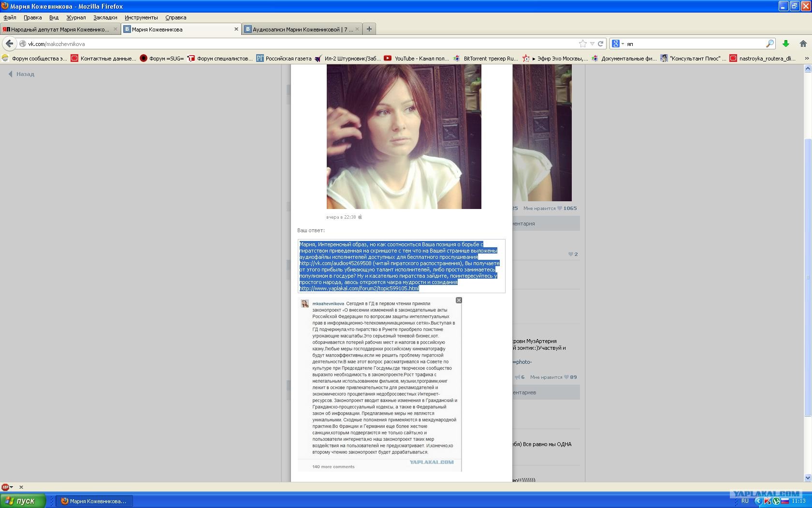
Task: Show more bookmarks with chevron
Action: (x=806, y=58)
